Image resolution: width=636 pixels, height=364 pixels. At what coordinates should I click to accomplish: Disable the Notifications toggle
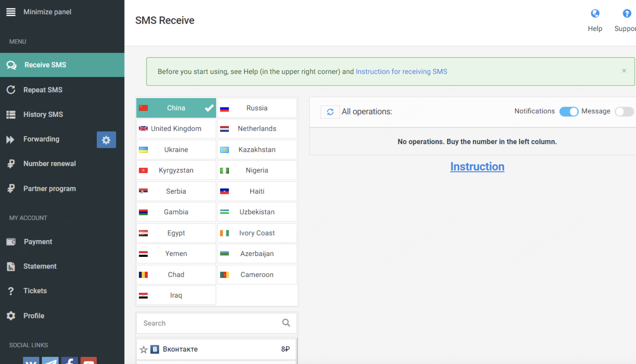[x=568, y=111]
